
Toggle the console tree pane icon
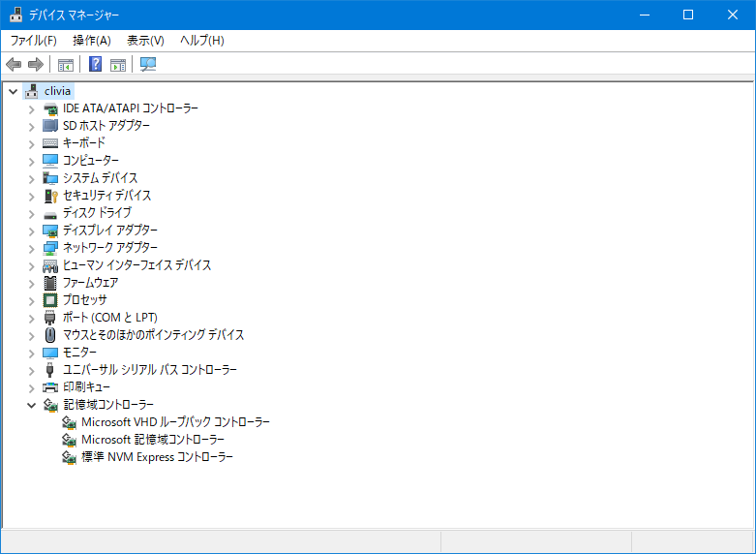pos(66,64)
